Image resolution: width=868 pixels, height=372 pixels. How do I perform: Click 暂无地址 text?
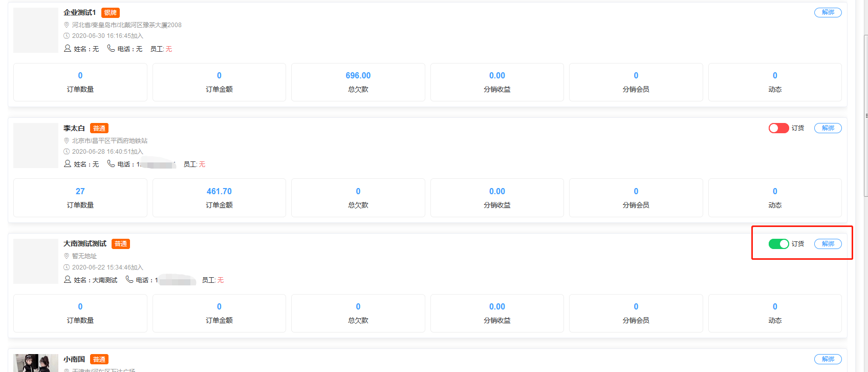click(x=84, y=256)
